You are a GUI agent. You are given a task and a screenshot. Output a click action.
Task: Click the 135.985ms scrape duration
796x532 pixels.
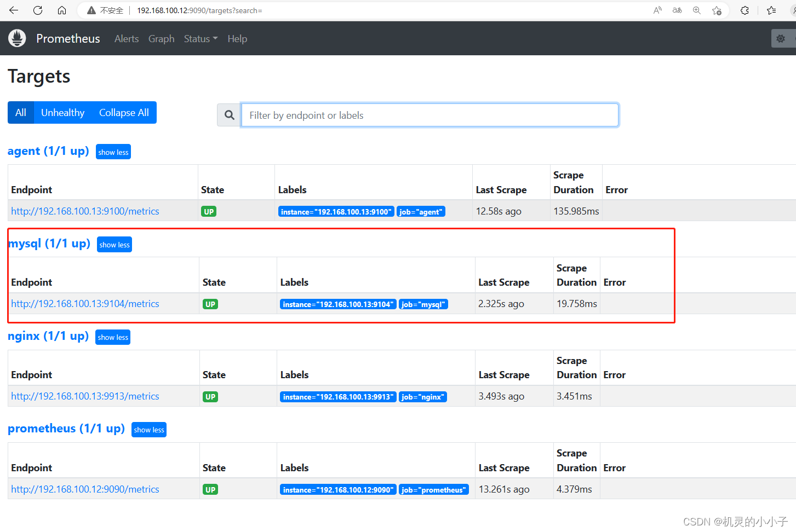pos(576,211)
